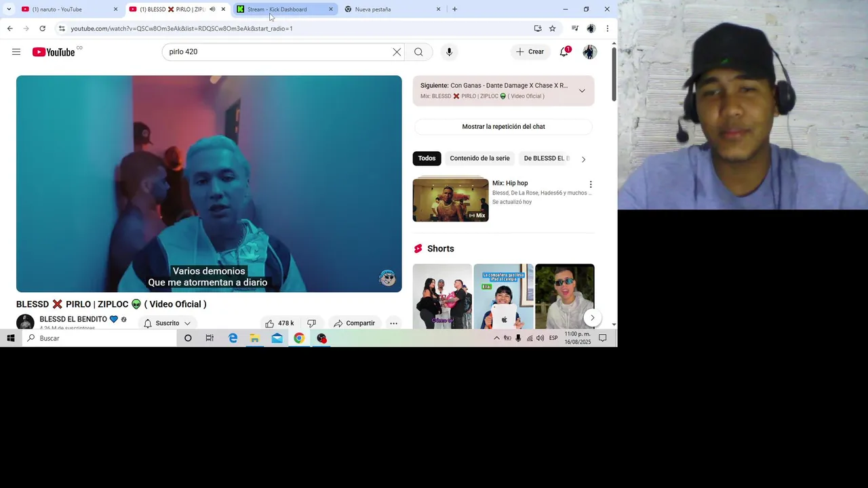The image size is (868, 488).
Task: Open the account avatar menu
Action: (x=590, y=52)
